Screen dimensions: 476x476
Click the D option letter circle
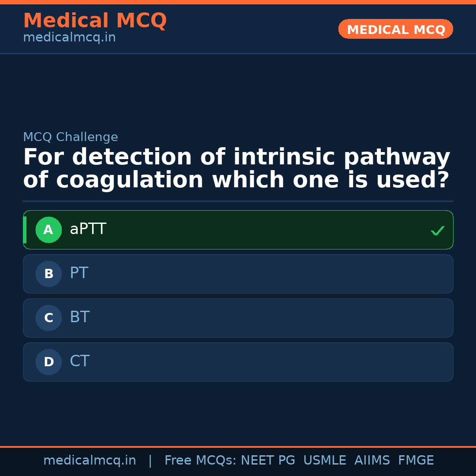(x=48, y=362)
